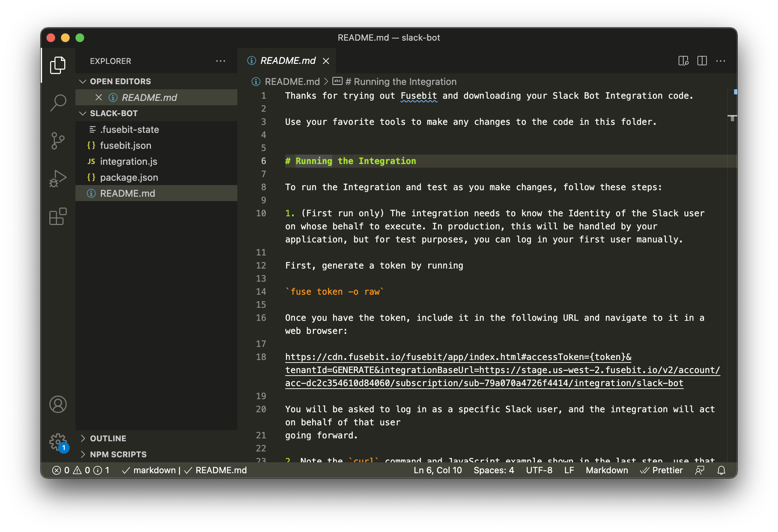The image size is (778, 532).
Task: Select the README.md editor tab
Action: point(287,61)
